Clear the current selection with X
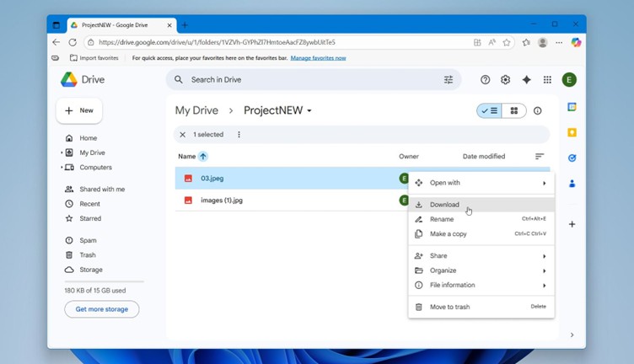Image resolution: width=634 pixels, height=364 pixels. point(182,135)
